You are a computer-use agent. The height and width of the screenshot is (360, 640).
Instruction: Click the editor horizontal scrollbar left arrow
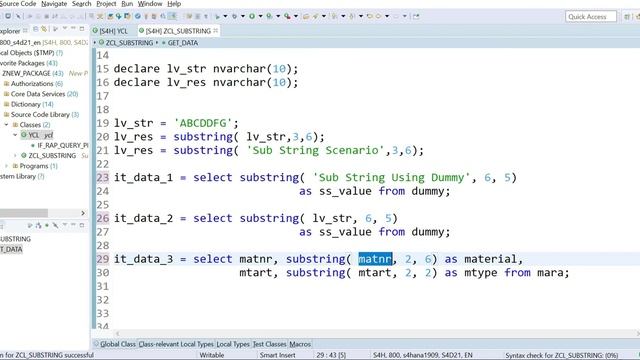click(x=118, y=333)
